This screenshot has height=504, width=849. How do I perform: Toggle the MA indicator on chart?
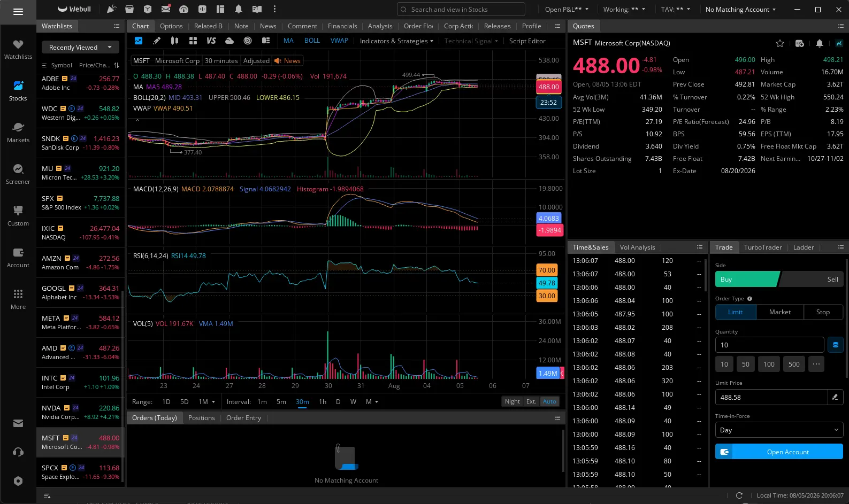[x=288, y=41]
